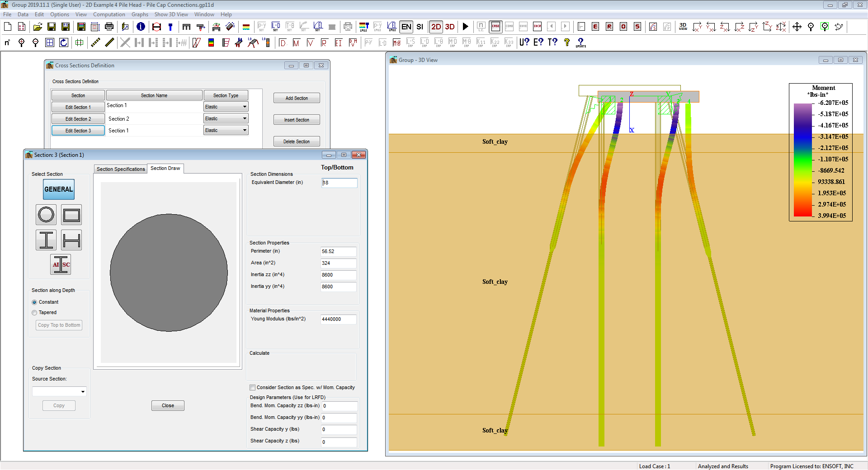The width and height of the screenshot is (868, 470).
Task: Check Consider Section as Spec. w/ Mom. Capacity
Action: (x=253, y=388)
